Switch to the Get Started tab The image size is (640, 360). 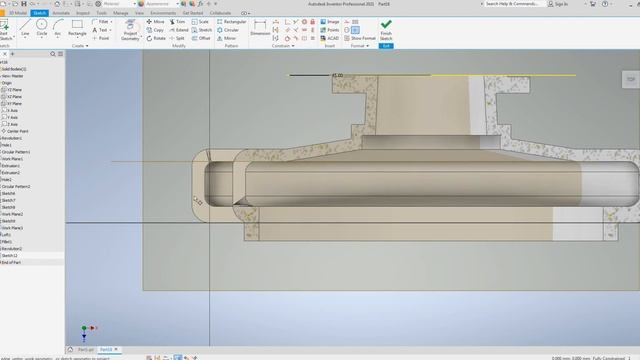[193, 13]
